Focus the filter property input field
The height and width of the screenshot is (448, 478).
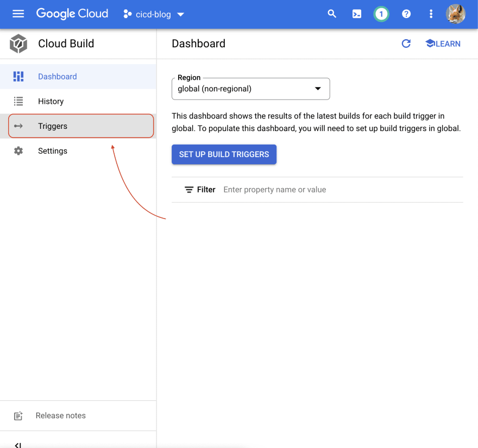342,190
